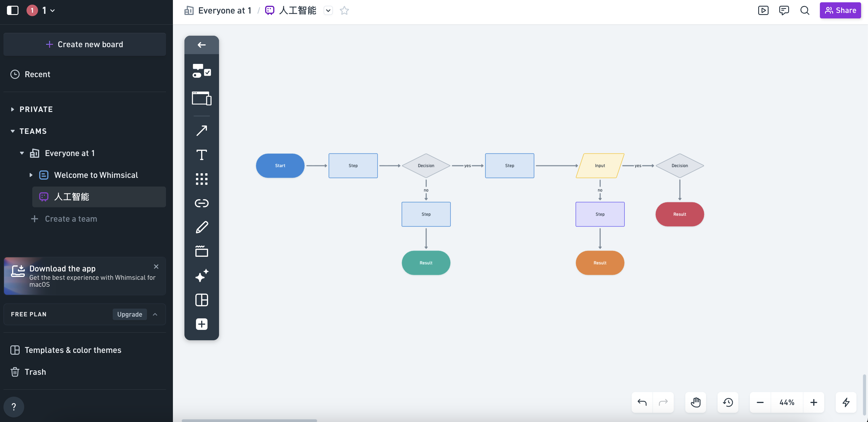This screenshot has height=422, width=868.
Task: Select the green Result node
Action: click(426, 263)
